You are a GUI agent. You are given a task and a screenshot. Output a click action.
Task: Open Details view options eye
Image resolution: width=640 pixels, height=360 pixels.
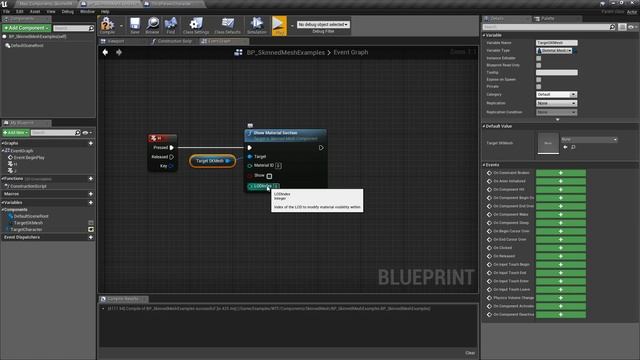click(x=633, y=27)
